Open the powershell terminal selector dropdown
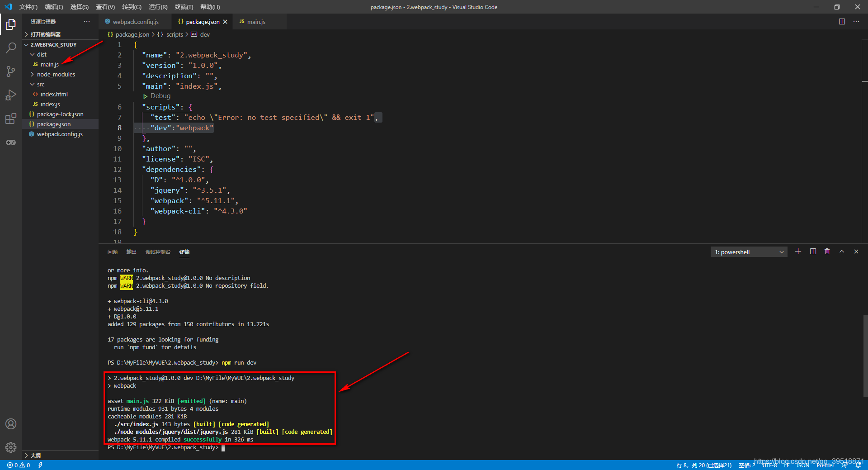 [x=749, y=252]
